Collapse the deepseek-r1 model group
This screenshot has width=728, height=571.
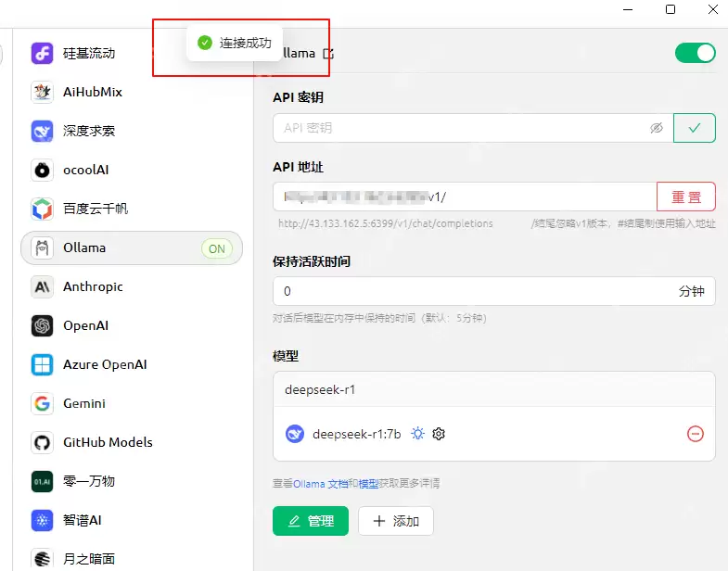pos(494,389)
